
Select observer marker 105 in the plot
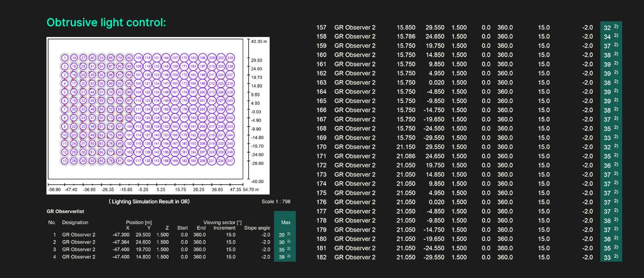[139, 57]
